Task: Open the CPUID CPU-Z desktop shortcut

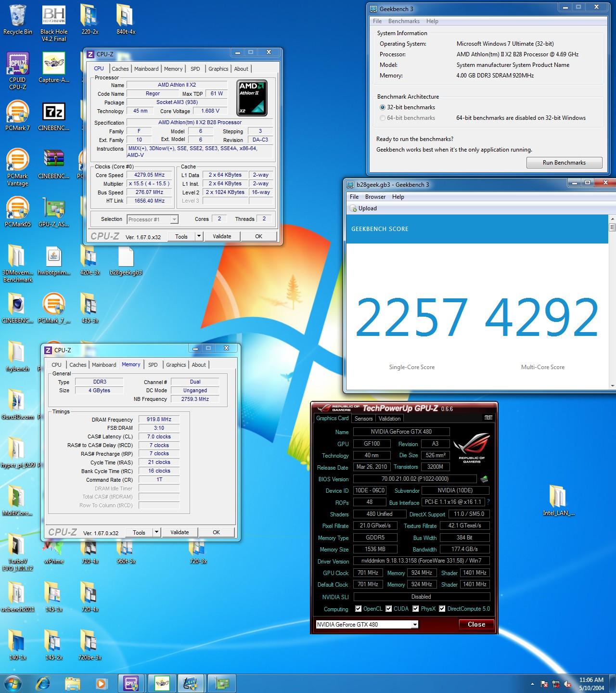Action: click(x=18, y=71)
